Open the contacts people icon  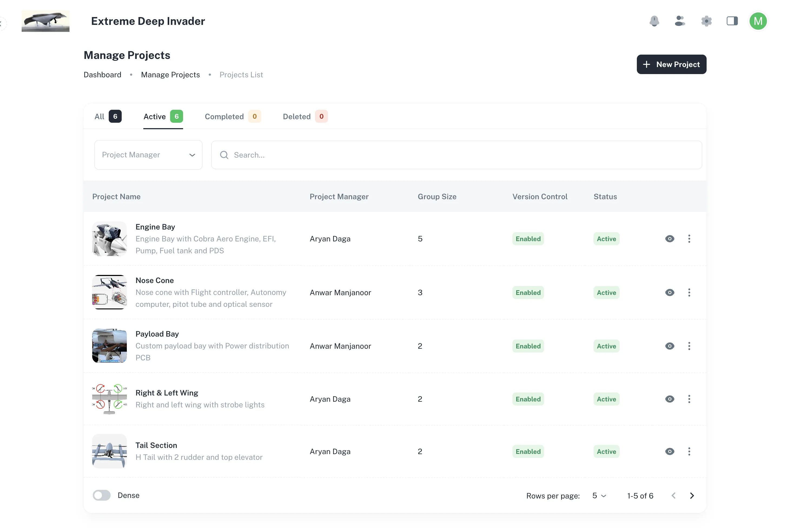(x=680, y=21)
